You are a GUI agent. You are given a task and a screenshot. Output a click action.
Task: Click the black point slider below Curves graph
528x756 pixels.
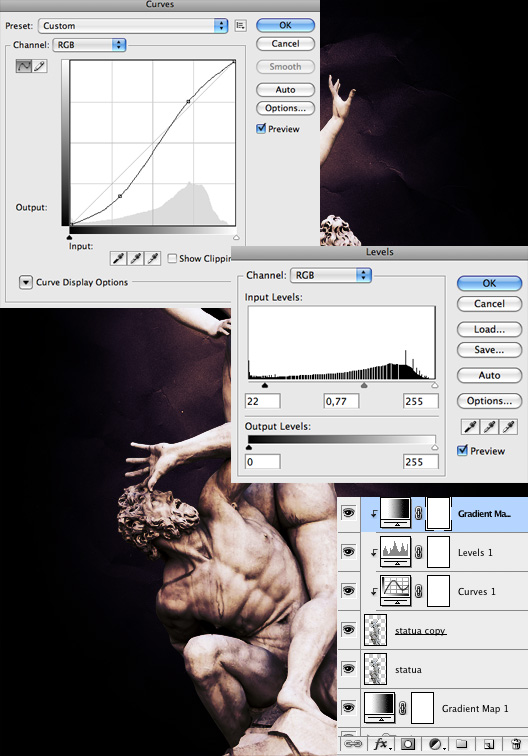pyautogui.click(x=69, y=237)
